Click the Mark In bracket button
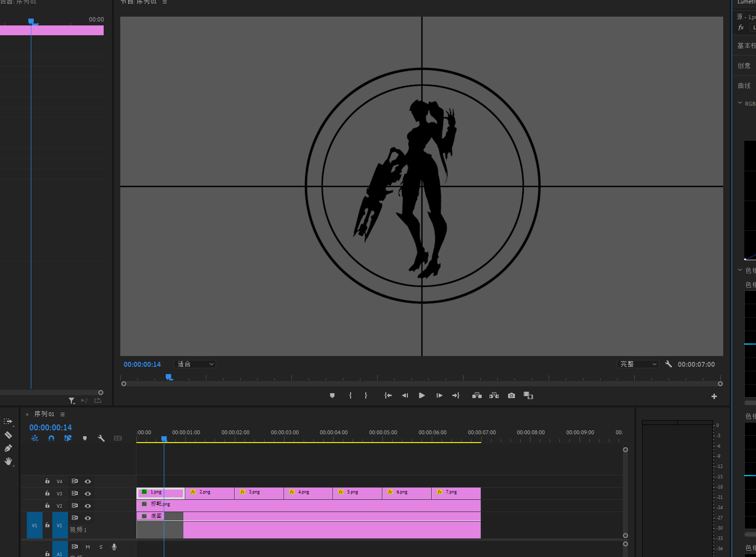756x557 pixels. [350, 396]
